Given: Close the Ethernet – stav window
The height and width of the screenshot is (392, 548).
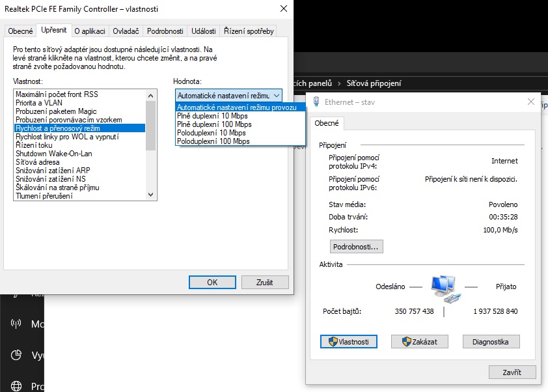Looking at the screenshot, I should [x=531, y=102].
